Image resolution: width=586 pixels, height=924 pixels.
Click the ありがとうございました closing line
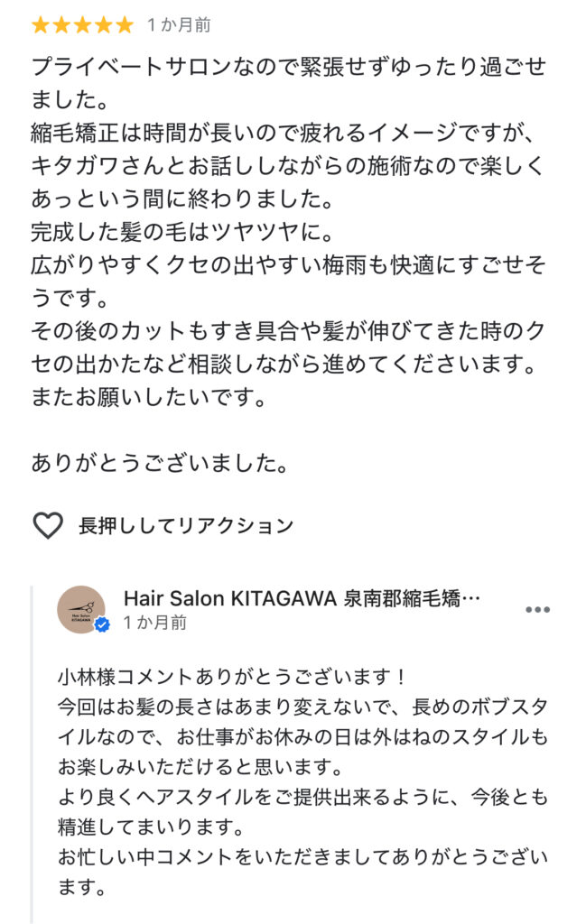160,463
